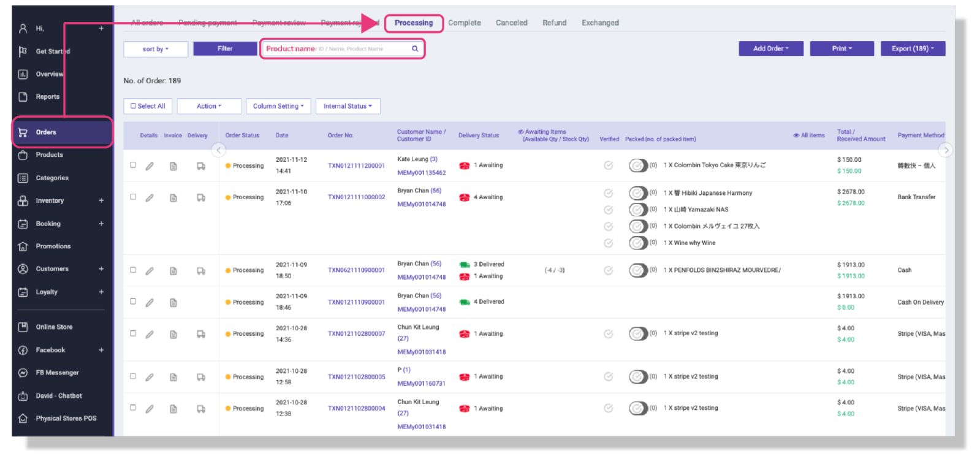
Task: Toggle packed switch for Colombin Tokyo Cake
Action: [638, 165]
